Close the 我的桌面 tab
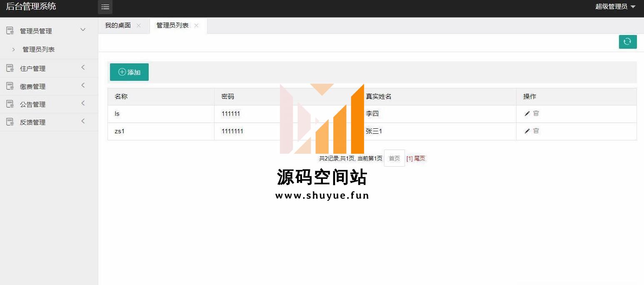The image size is (644, 285). 139,25
